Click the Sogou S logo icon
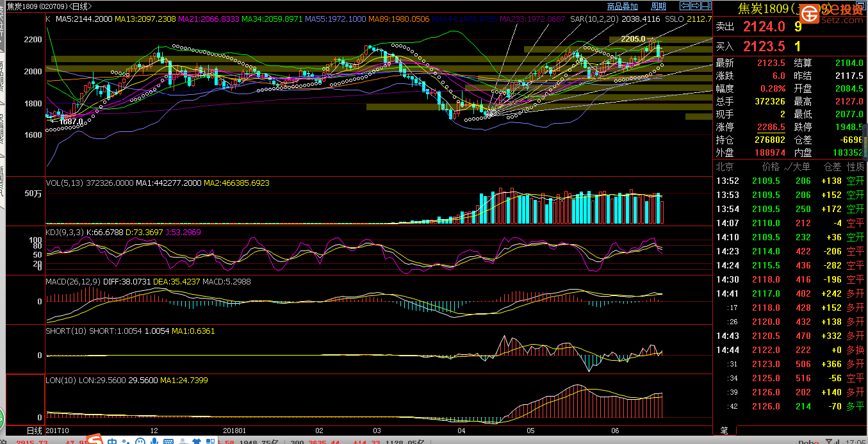868x444 pixels. 95,440
